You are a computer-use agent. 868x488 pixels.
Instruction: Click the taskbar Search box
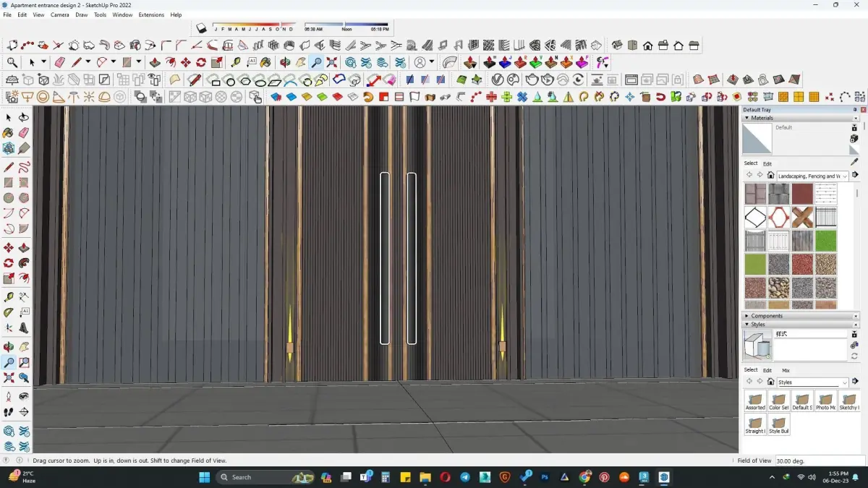coord(265,477)
